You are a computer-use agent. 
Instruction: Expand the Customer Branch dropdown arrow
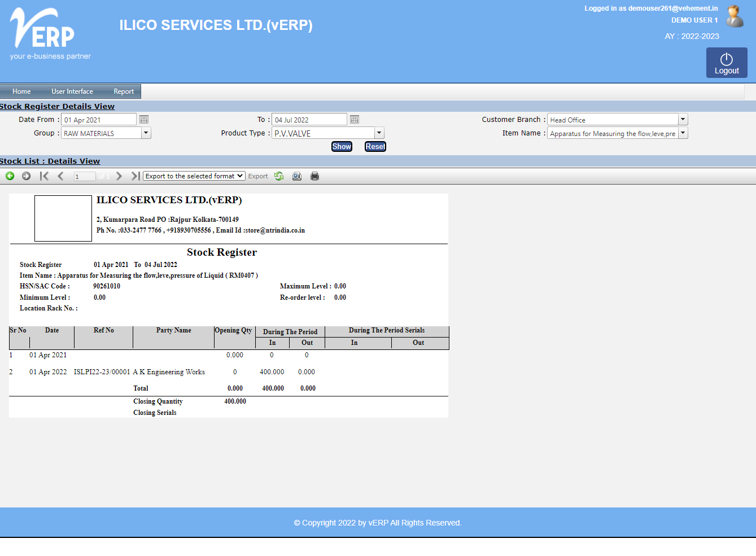pos(683,119)
